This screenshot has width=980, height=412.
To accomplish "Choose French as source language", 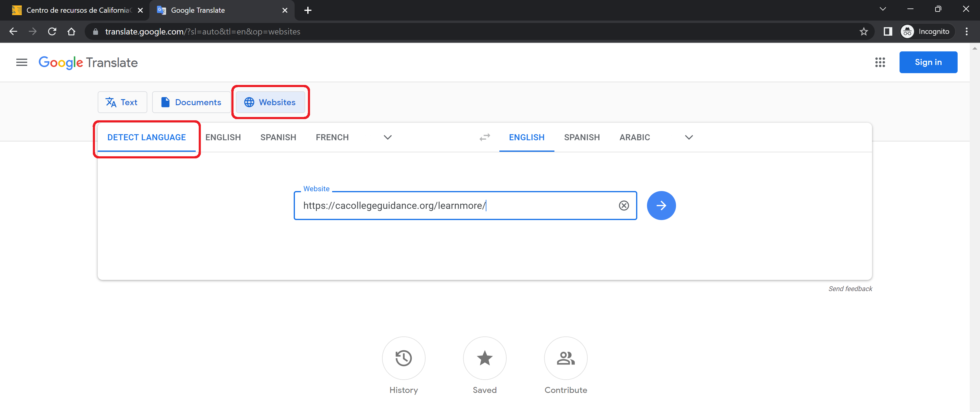I will pyautogui.click(x=332, y=137).
